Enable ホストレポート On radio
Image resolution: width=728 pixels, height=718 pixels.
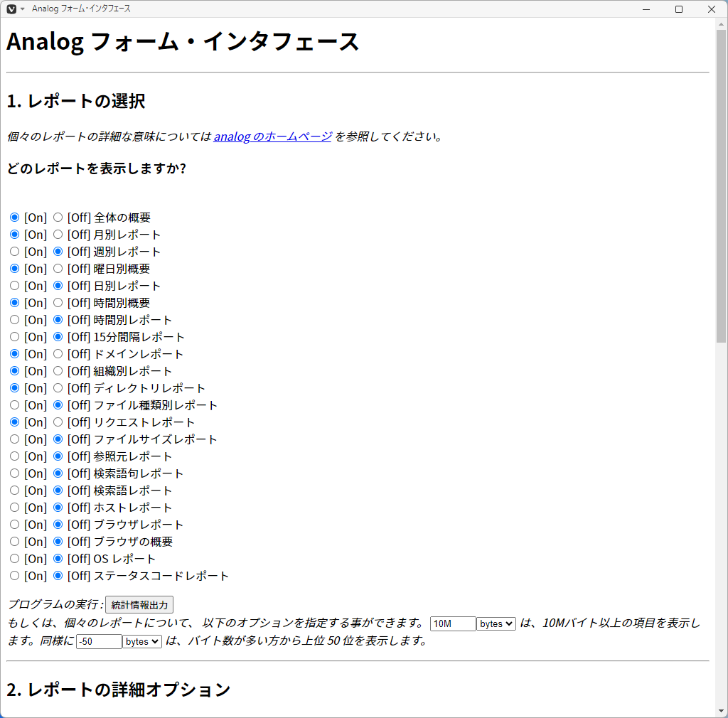pyautogui.click(x=14, y=508)
